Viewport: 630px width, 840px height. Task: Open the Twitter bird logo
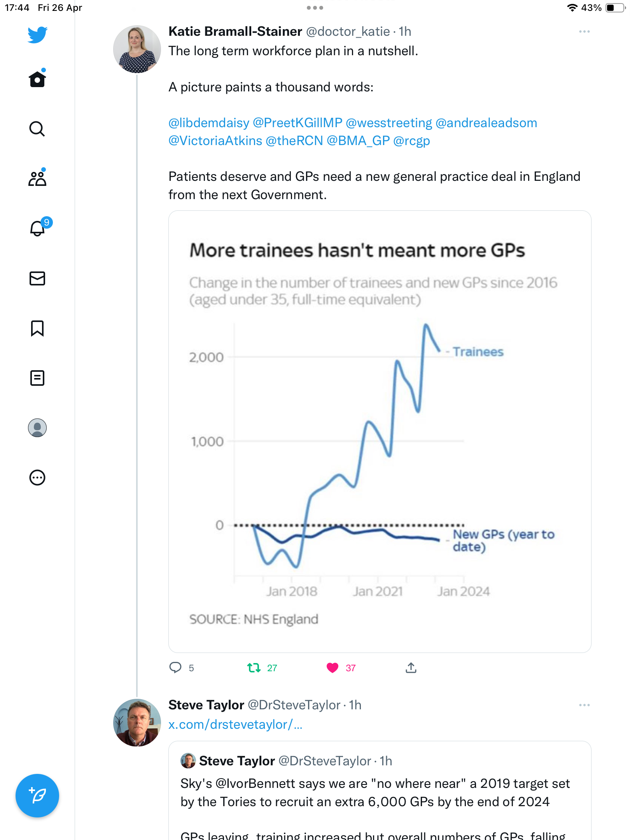point(37,35)
